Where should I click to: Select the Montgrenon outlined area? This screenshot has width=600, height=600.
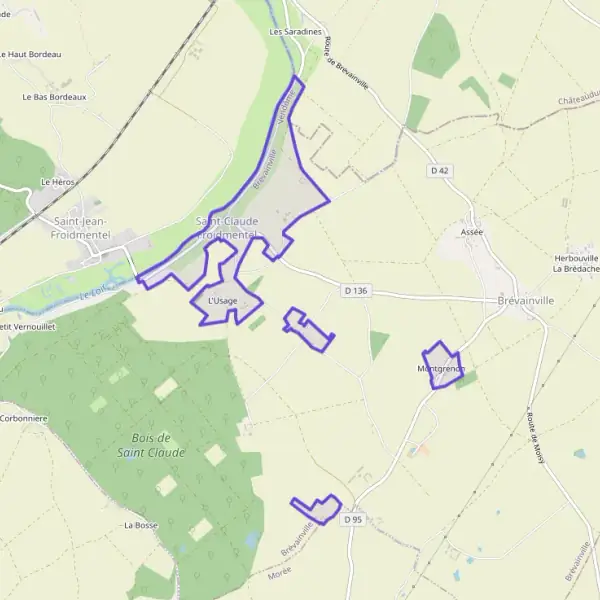(443, 365)
